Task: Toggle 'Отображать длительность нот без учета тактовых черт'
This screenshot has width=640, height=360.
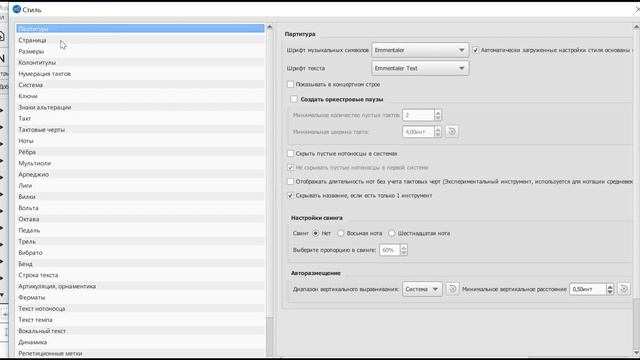Action: coord(291,181)
